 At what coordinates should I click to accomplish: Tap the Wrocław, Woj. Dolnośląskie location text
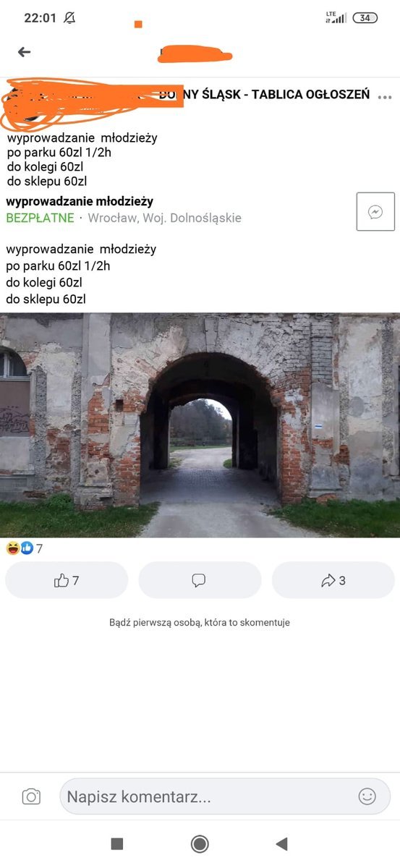click(165, 218)
